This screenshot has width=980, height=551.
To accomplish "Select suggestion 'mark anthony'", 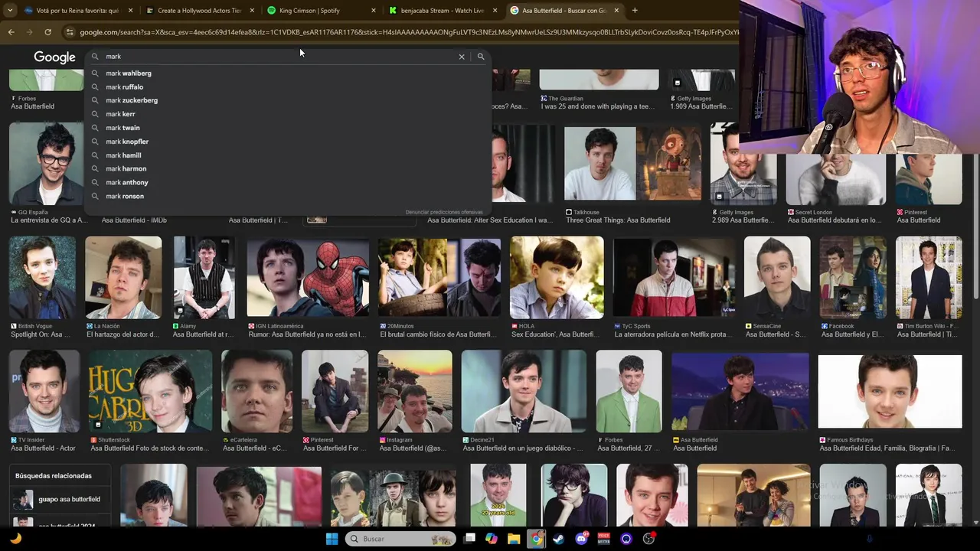I will pyautogui.click(x=287, y=182).
